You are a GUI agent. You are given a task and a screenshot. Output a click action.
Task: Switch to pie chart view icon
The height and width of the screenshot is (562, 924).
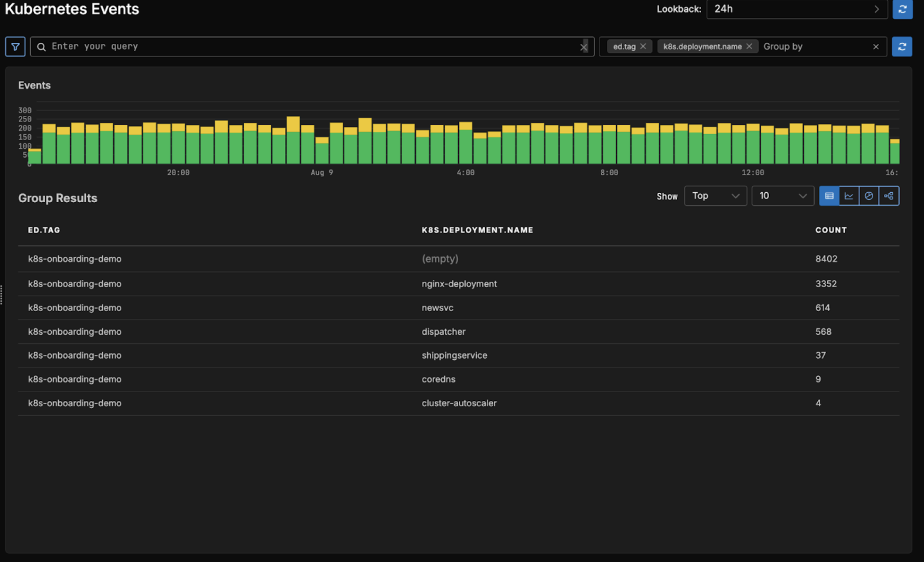click(x=868, y=196)
